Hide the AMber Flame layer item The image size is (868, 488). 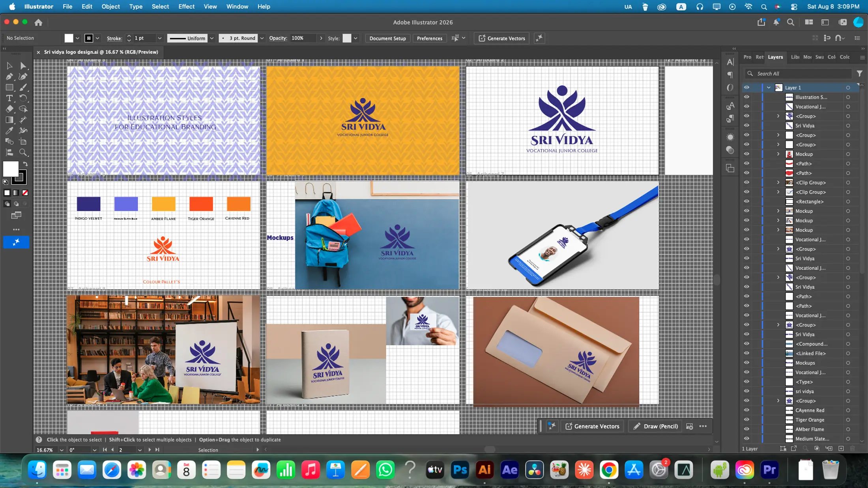(x=746, y=429)
